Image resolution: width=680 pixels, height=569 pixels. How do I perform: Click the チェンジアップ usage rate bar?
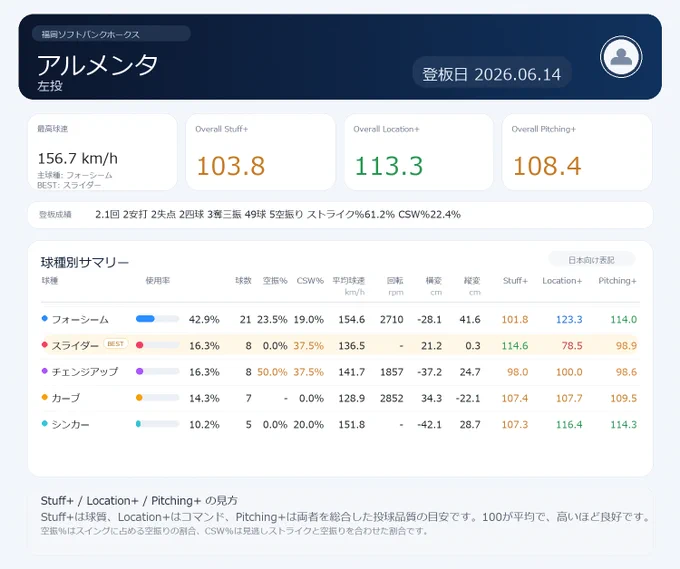(x=157, y=372)
